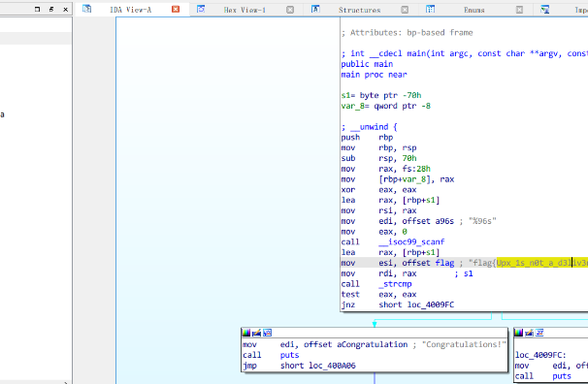
Task: Click edit-comment pencil icon on Congratulations block
Action: click(x=256, y=333)
